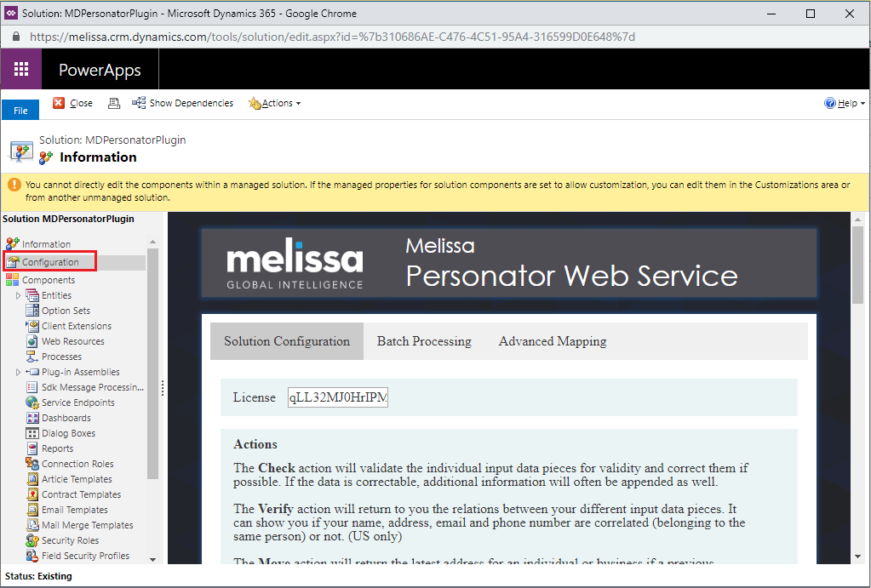Open the Help dropdown menu

(x=844, y=103)
